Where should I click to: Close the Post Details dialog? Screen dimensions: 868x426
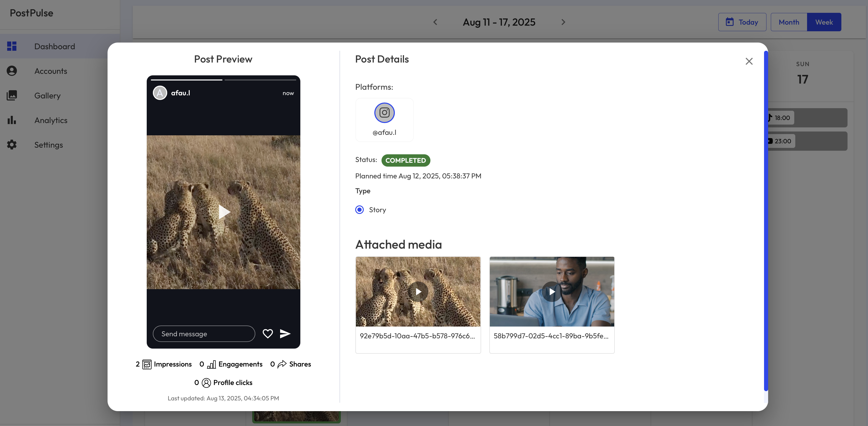[x=749, y=61]
